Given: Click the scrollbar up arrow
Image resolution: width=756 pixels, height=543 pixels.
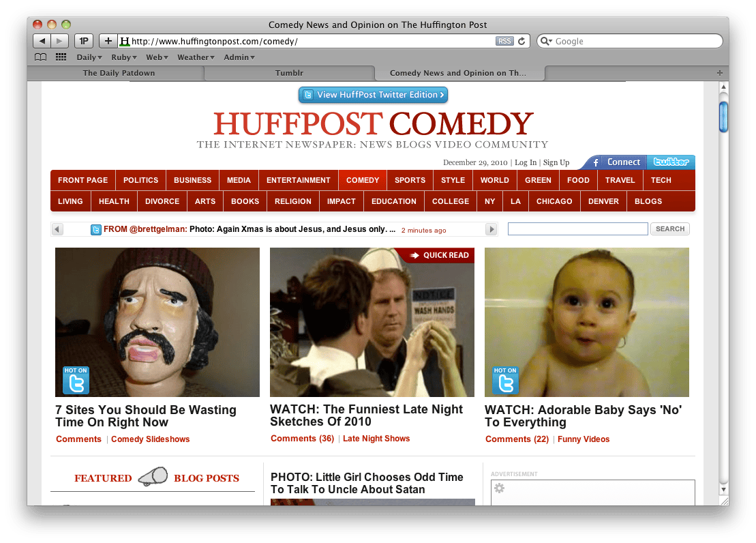Looking at the screenshot, I should [723, 87].
